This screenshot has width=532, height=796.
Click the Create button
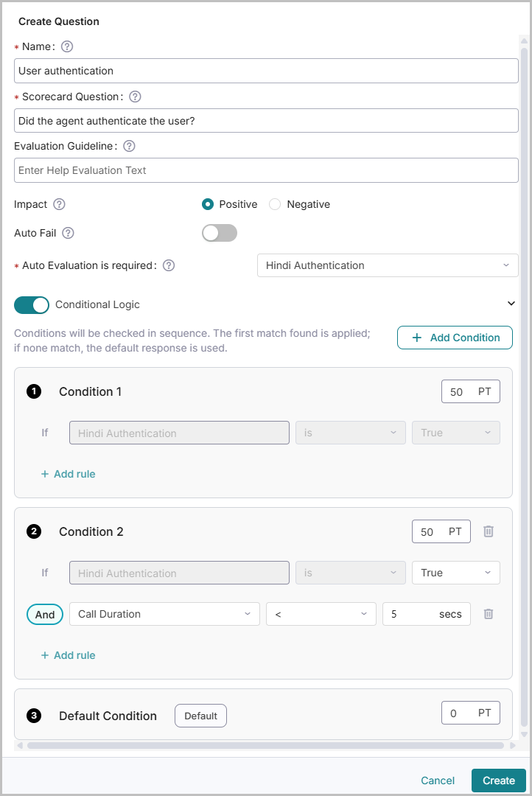pos(499,781)
